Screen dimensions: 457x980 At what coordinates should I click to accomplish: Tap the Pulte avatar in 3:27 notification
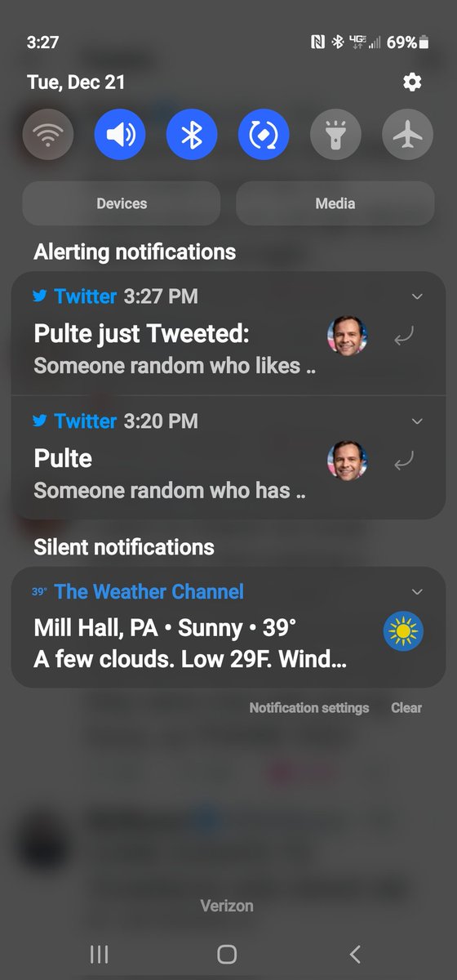click(x=348, y=336)
